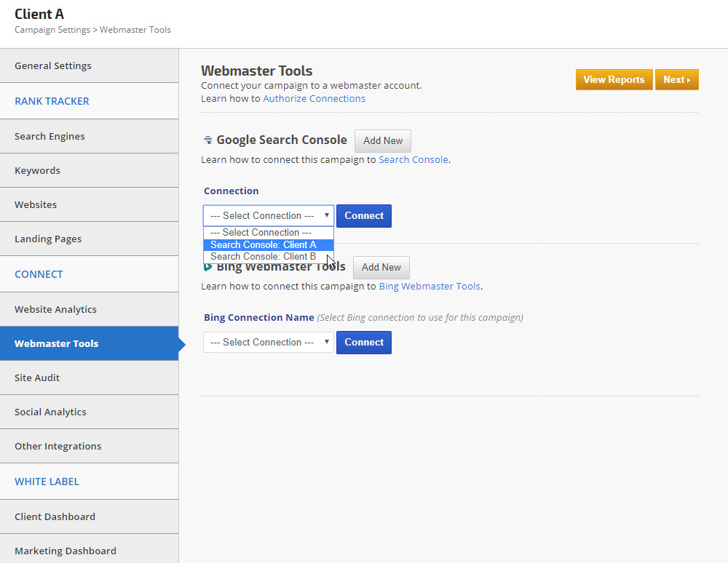Click Add New beside Google Search Console

tap(382, 141)
